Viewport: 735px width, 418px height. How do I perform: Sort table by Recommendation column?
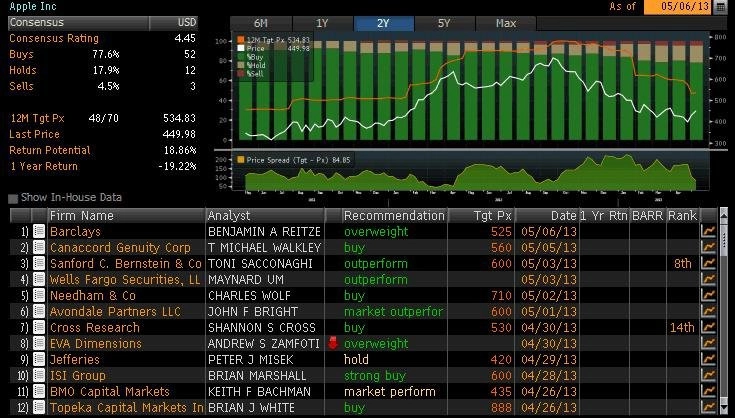[x=394, y=216]
